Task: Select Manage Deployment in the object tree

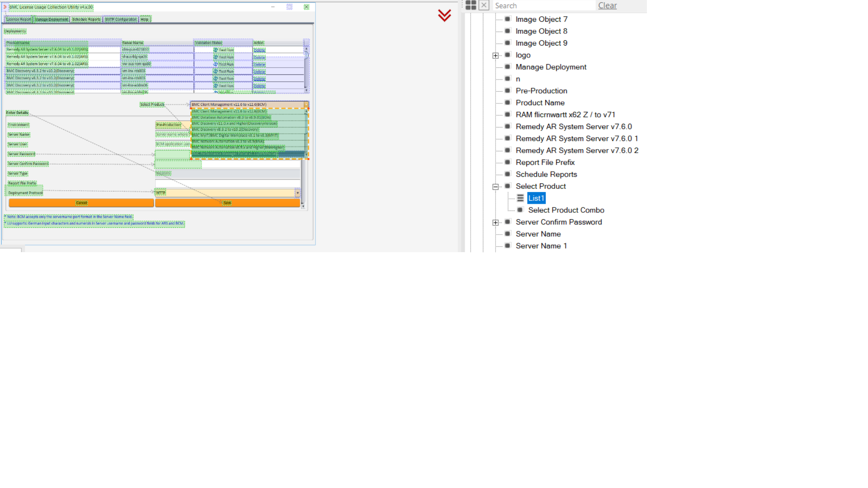Action: pos(551,67)
